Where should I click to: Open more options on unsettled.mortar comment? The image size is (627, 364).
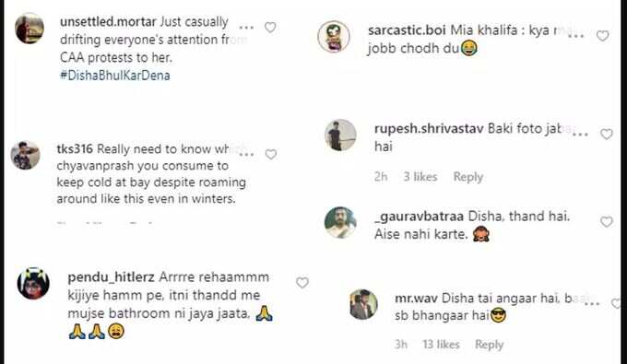click(246, 28)
